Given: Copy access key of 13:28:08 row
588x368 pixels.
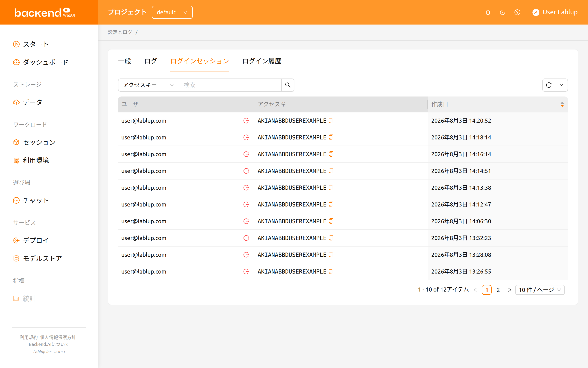Looking at the screenshot, I should coord(331,255).
